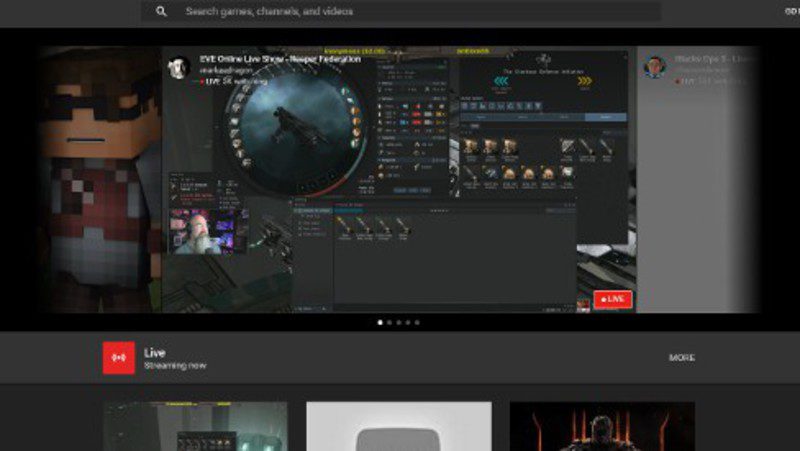Select the third carousel page dot
This screenshot has height=451, width=800.
tap(398, 323)
